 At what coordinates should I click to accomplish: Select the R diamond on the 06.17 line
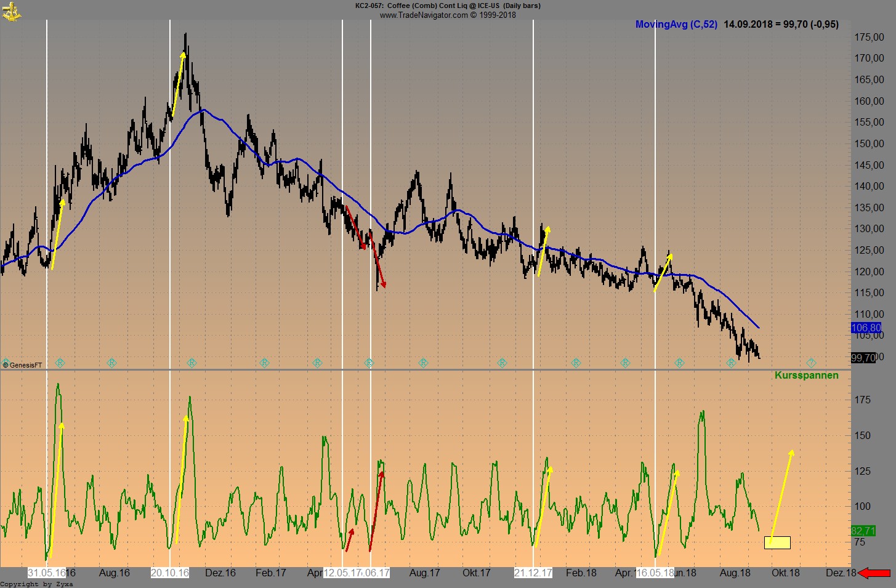click(x=369, y=363)
